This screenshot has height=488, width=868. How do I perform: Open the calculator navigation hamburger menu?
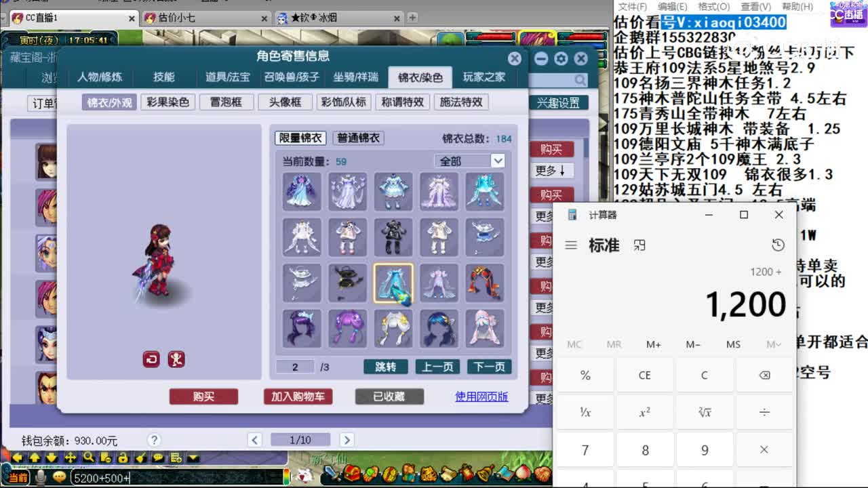[571, 245]
